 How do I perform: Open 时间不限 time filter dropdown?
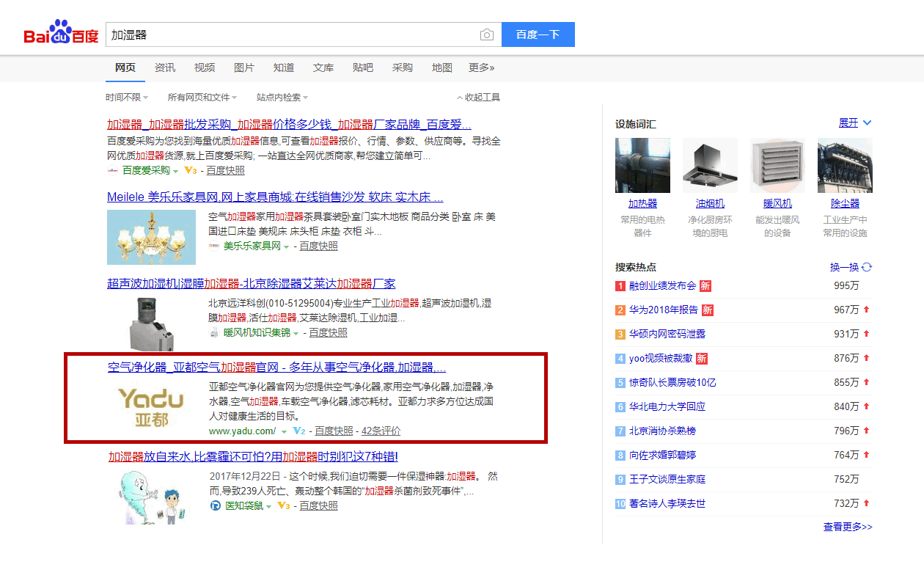coord(127,97)
